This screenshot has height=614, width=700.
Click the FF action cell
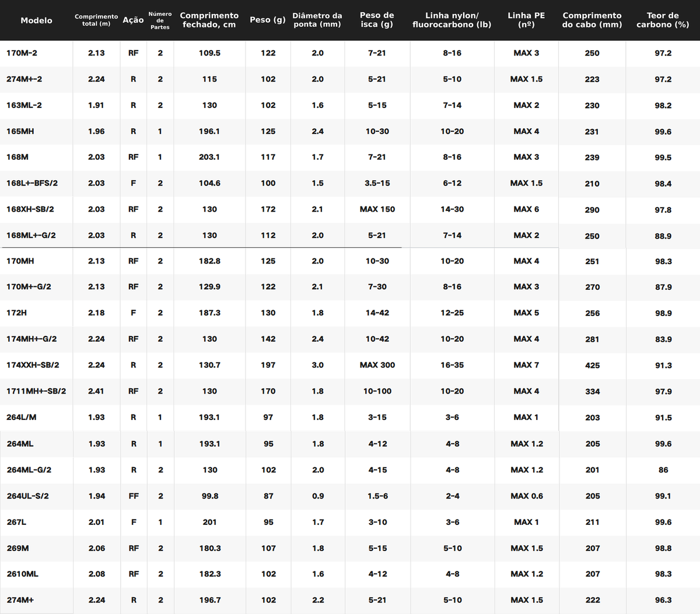(134, 496)
